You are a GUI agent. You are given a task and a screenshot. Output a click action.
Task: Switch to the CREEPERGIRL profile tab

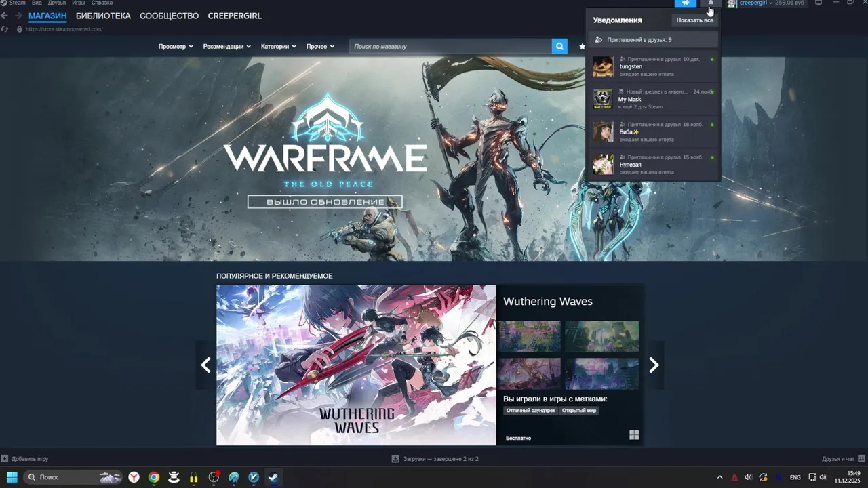coord(235,16)
